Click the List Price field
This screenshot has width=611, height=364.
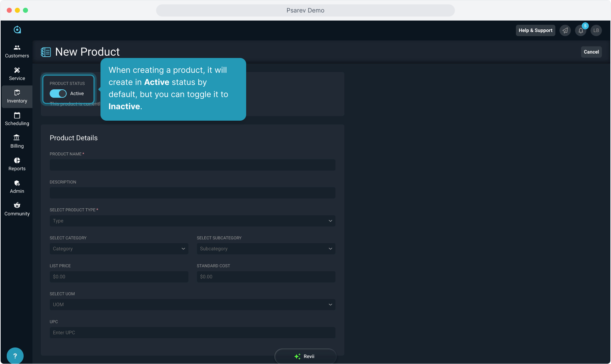(x=119, y=277)
